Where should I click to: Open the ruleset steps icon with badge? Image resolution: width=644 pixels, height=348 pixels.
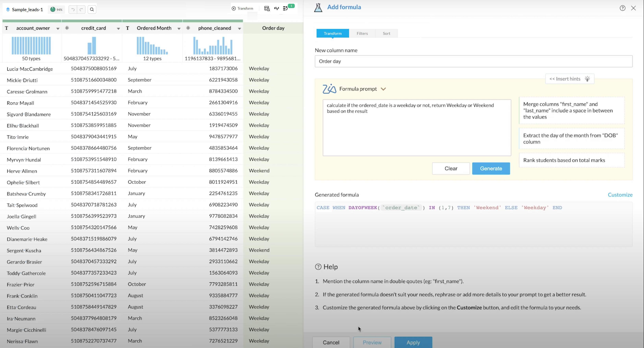[286, 8]
